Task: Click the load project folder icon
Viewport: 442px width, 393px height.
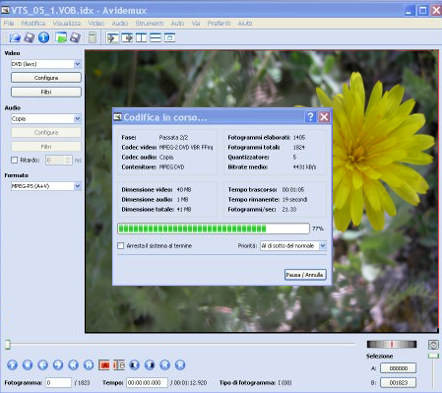Action: (61, 37)
